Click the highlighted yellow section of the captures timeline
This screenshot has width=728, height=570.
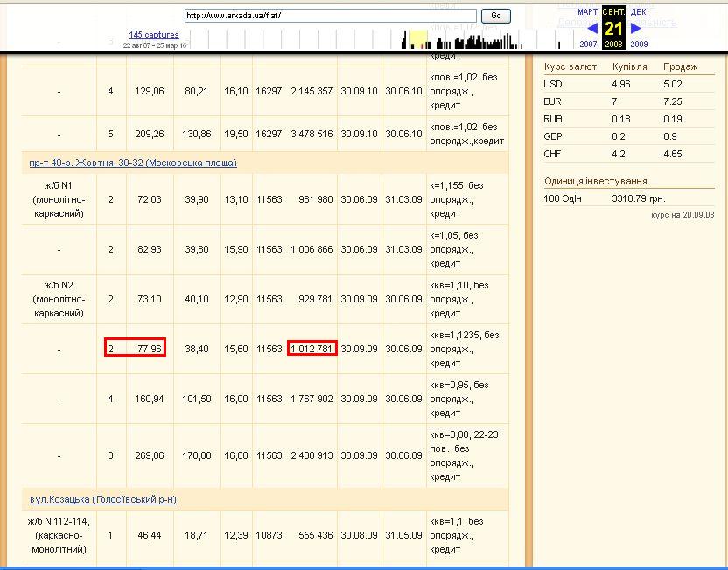[418, 39]
